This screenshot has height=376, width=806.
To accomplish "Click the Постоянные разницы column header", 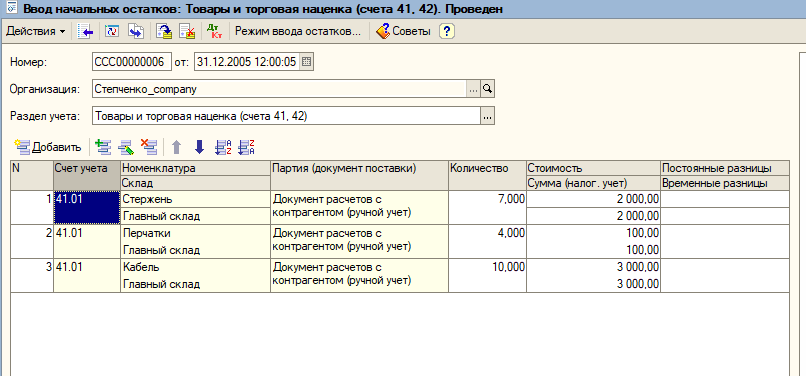I will [x=725, y=168].
